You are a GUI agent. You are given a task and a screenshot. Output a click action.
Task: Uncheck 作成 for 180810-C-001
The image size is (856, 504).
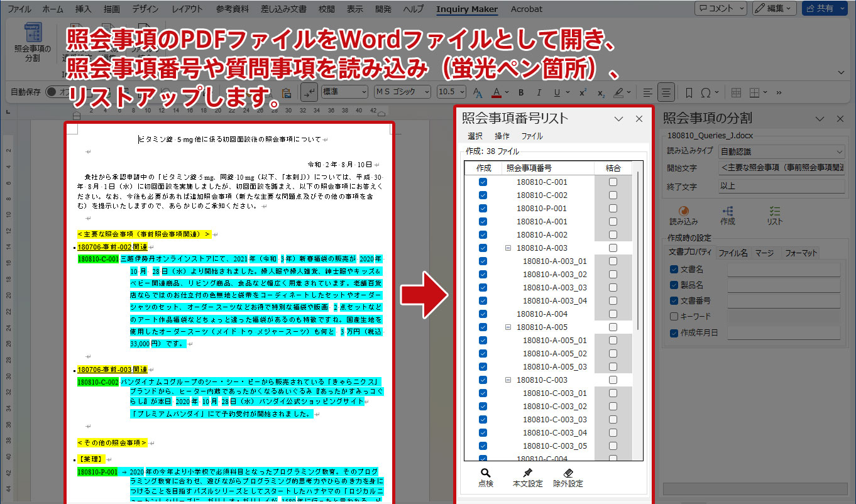483,182
